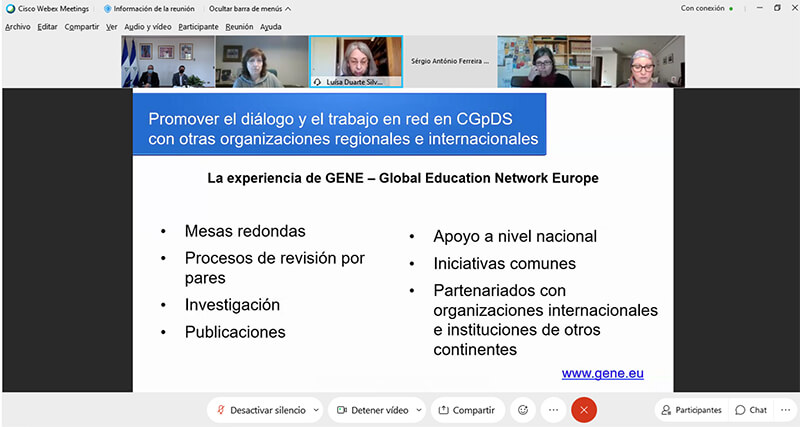This screenshot has width=800, height=427.
Task: Open the Ver menu
Action: (112, 27)
